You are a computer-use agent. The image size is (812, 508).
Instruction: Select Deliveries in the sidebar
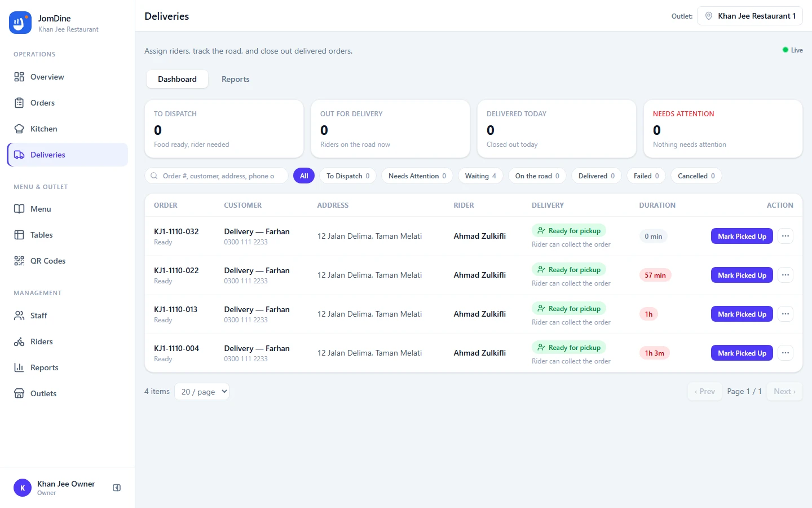point(67,155)
